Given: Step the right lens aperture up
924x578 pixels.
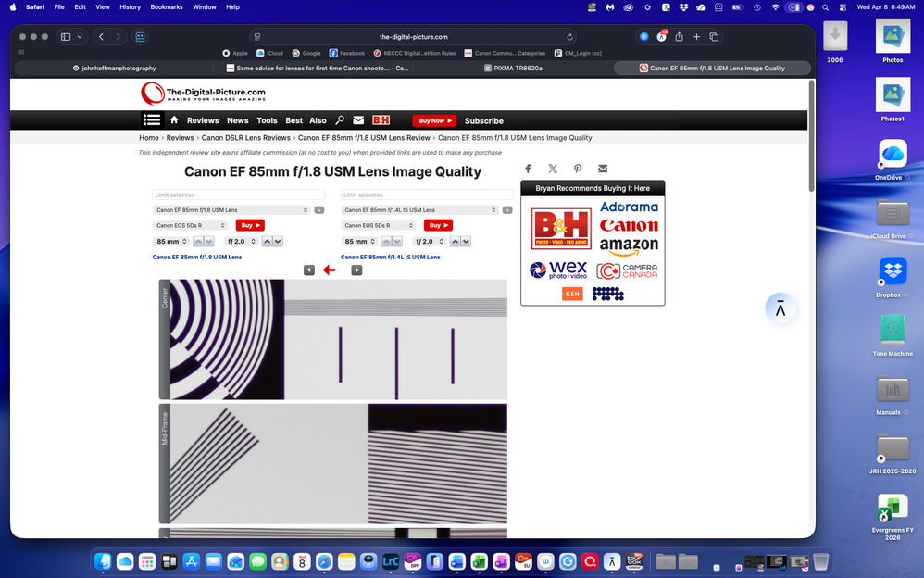Looking at the screenshot, I should pyautogui.click(x=455, y=241).
